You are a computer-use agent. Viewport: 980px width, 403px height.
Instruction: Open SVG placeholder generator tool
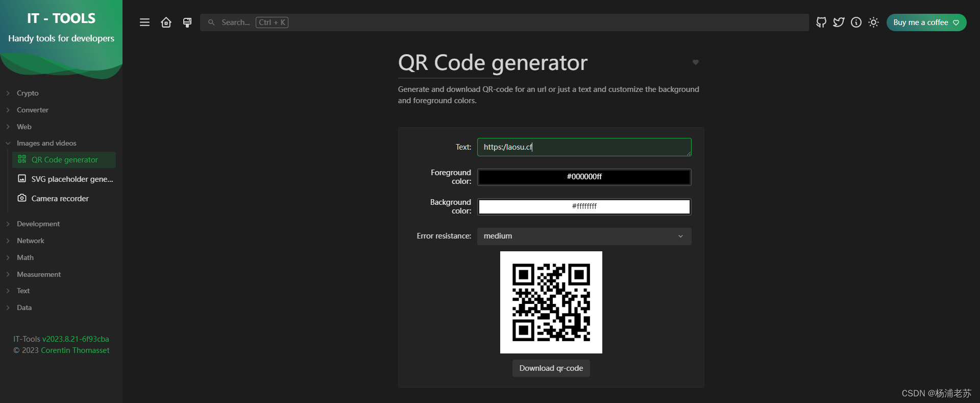pos(64,179)
